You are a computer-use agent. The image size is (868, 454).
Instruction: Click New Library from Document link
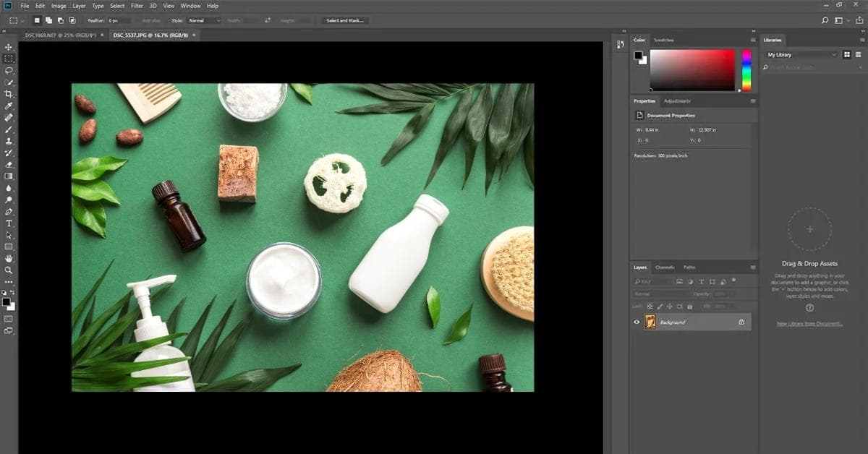(809, 324)
